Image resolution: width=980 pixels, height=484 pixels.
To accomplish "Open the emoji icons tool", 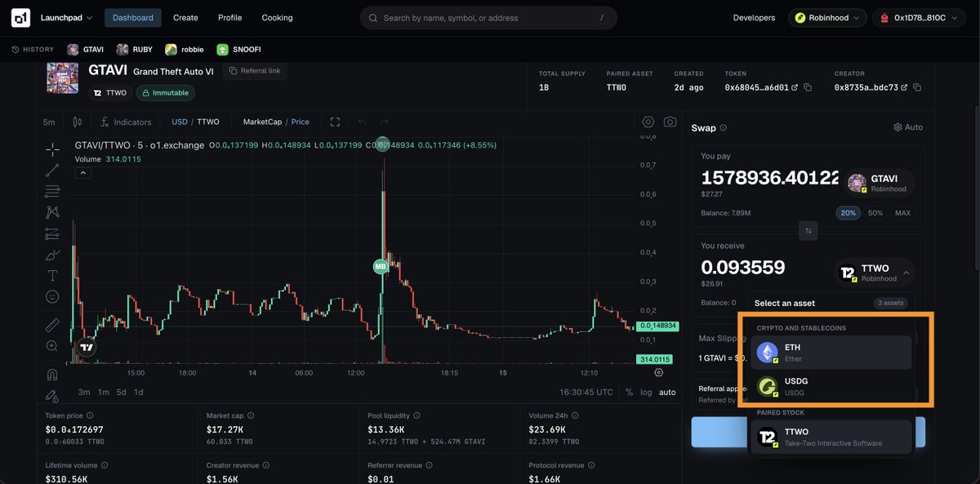I will 52,296.
